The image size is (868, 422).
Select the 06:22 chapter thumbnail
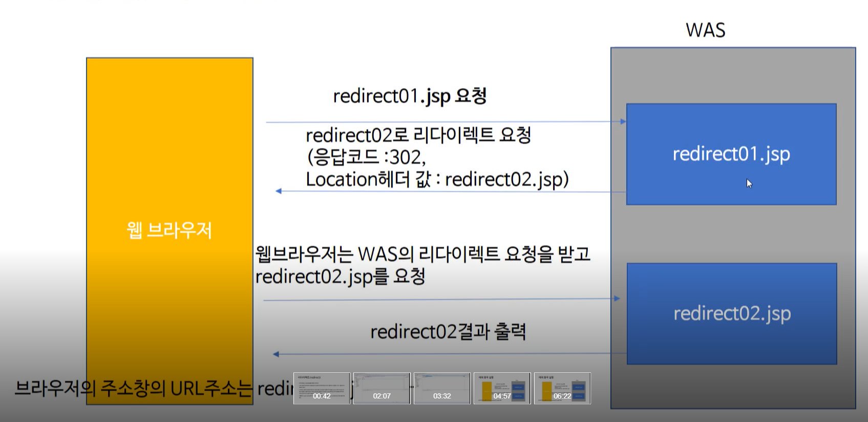(562, 388)
